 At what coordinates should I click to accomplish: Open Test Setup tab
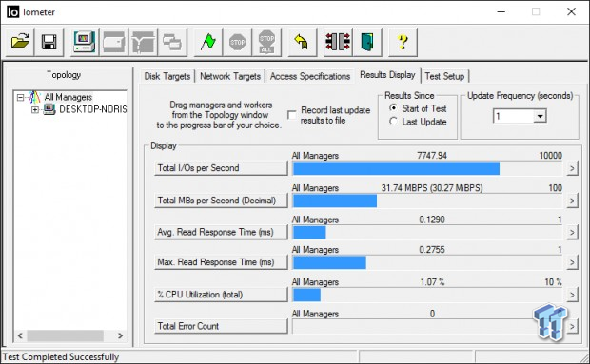coord(444,76)
